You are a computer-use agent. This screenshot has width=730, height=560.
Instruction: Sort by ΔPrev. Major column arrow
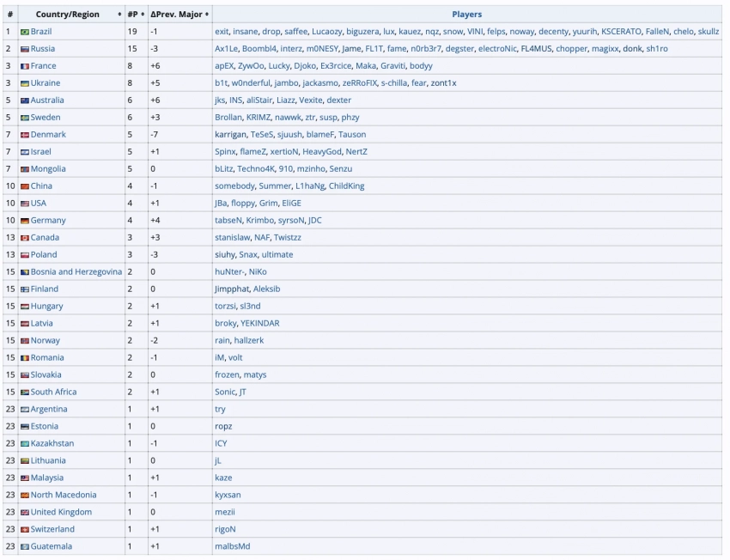pos(207,15)
